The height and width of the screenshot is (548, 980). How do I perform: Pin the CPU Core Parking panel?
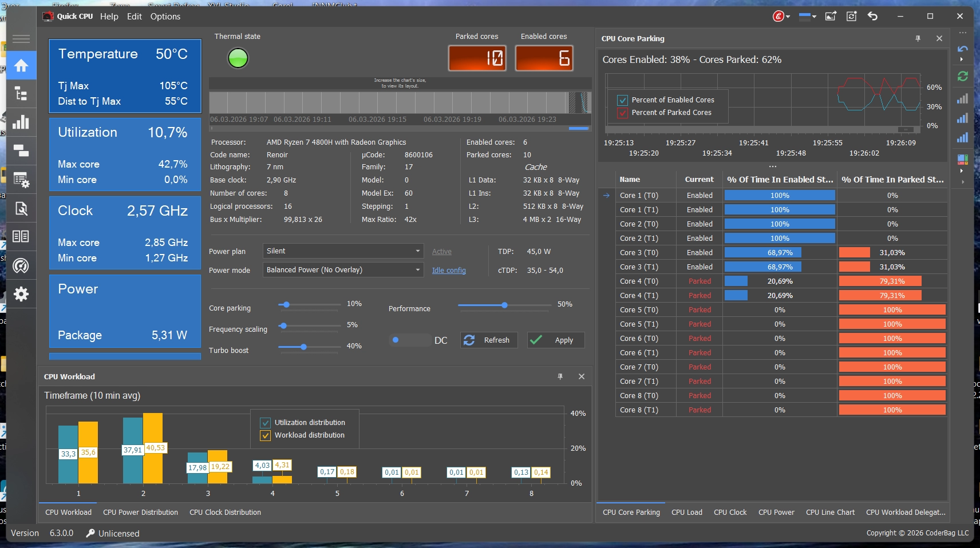918,38
